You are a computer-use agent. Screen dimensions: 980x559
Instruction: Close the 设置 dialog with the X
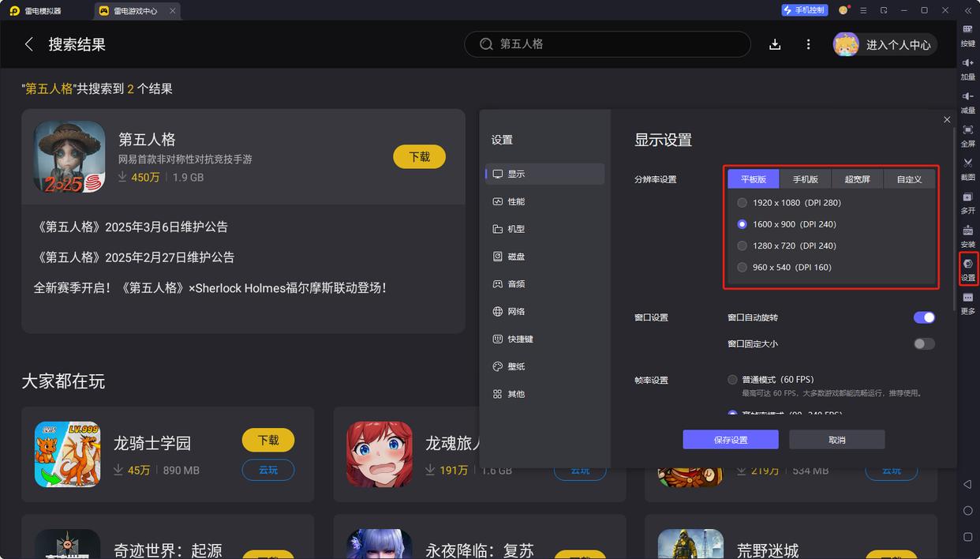(947, 119)
